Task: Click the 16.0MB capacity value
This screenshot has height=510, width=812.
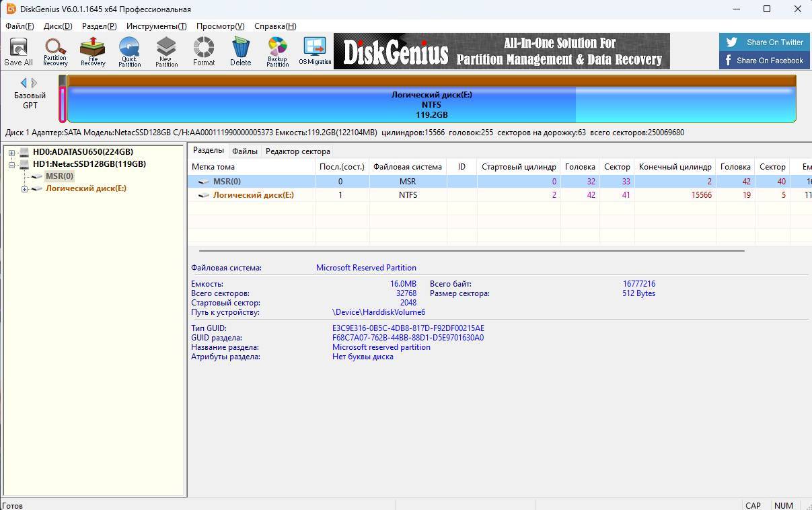Action: tap(403, 284)
